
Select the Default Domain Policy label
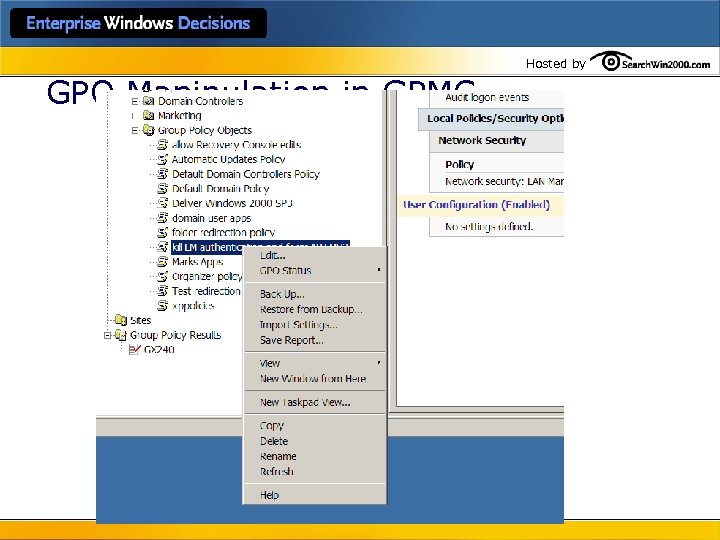tap(220, 189)
